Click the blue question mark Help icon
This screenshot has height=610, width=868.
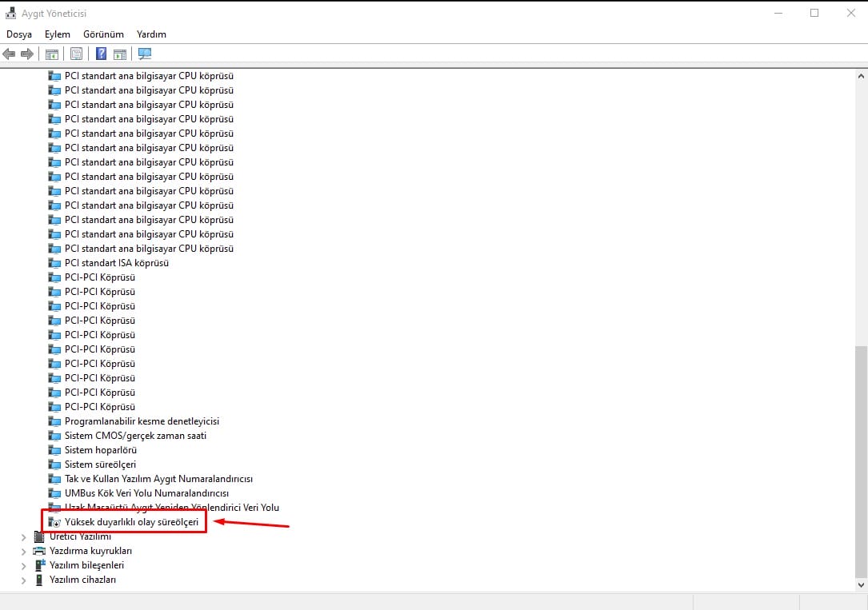[x=102, y=54]
